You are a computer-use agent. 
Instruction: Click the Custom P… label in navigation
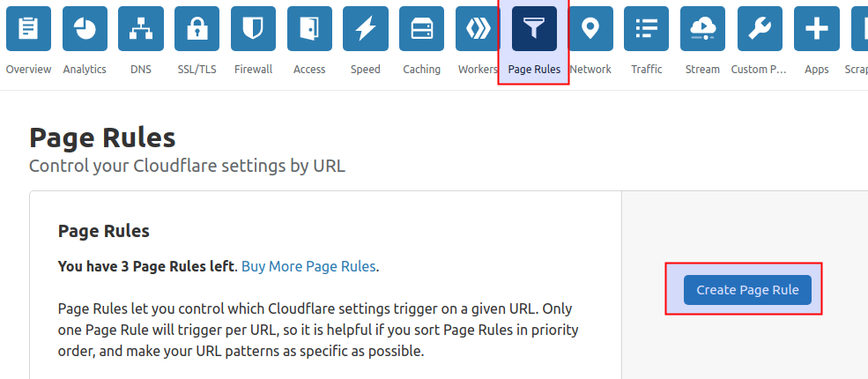pos(759,70)
